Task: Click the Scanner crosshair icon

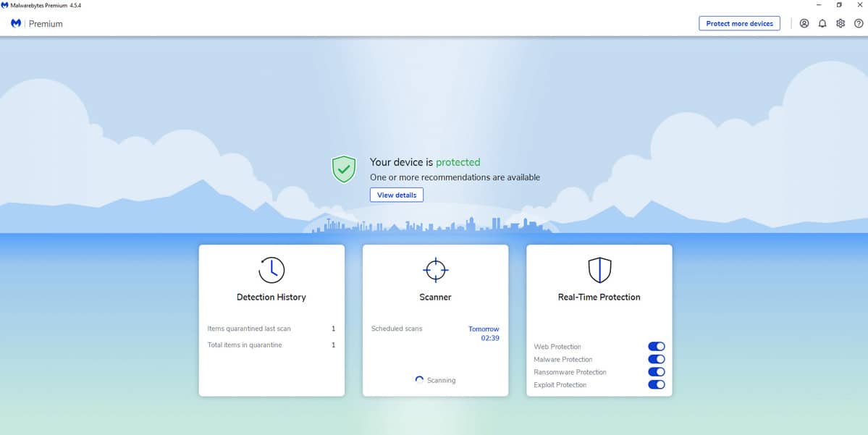Action: [x=436, y=270]
